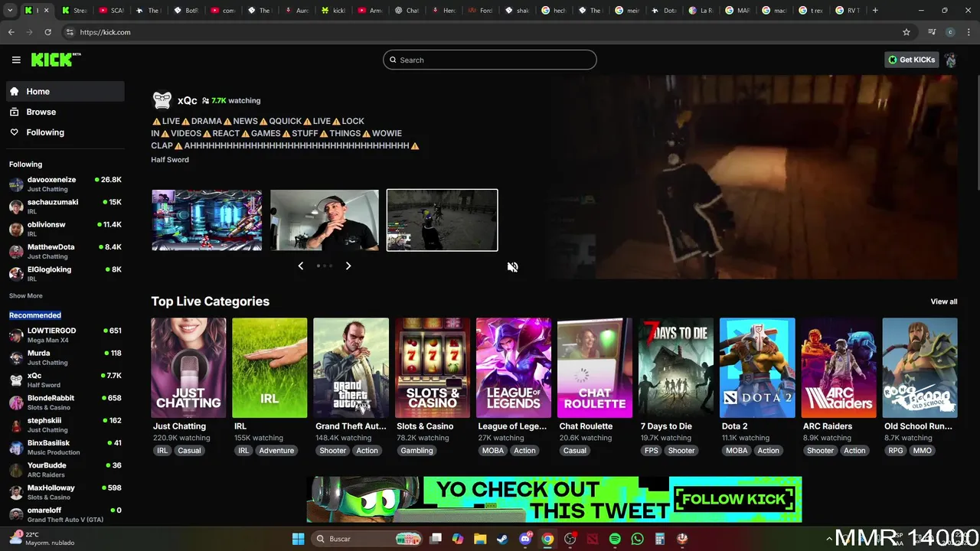Open Following in the sidebar
Image resolution: width=980 pixels, height=551 pixels.
click(65, 132)
